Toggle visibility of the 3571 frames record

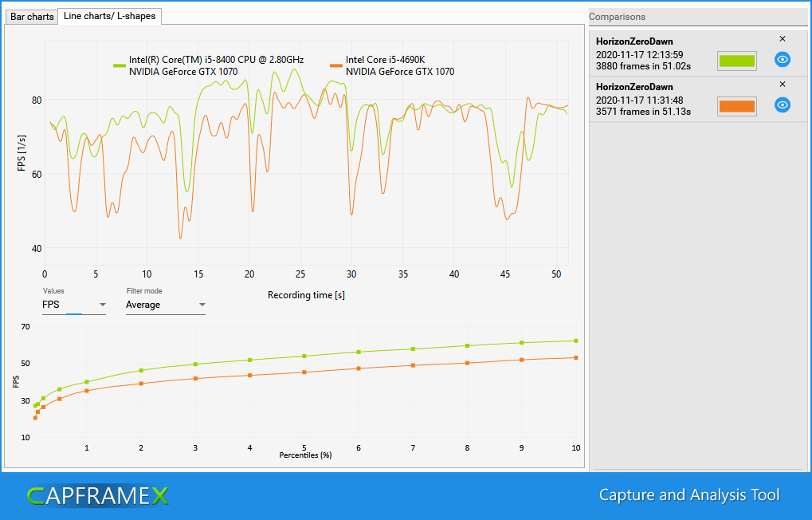783,105
